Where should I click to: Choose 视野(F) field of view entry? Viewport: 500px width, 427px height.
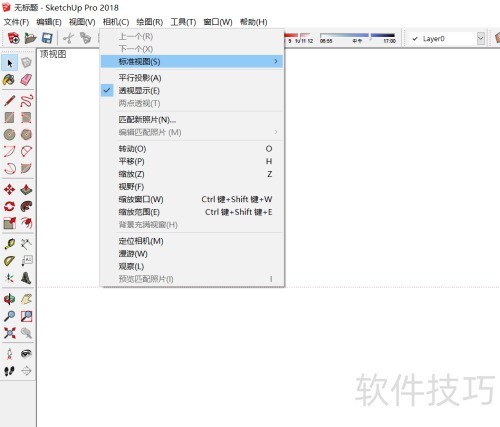[192, 187]
